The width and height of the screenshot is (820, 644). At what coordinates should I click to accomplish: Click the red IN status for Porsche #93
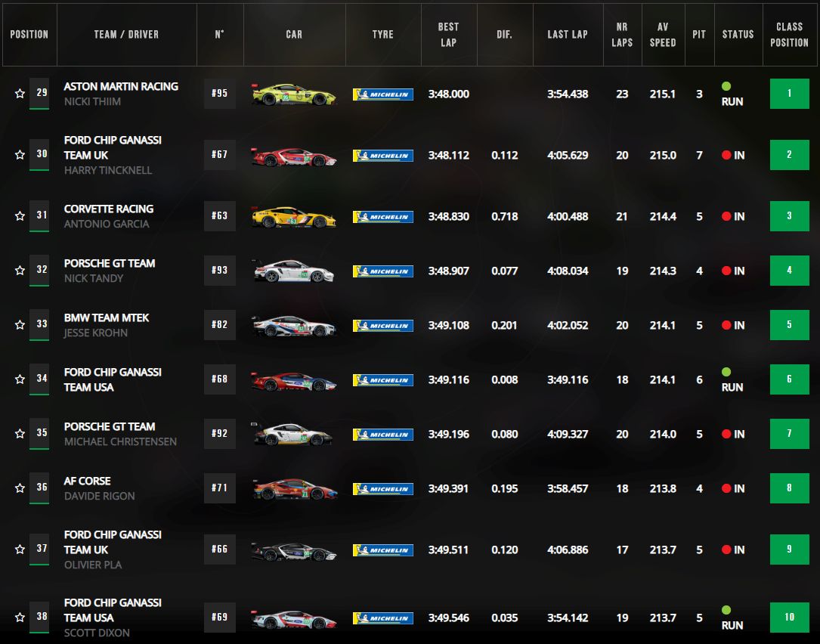[732, 271]
